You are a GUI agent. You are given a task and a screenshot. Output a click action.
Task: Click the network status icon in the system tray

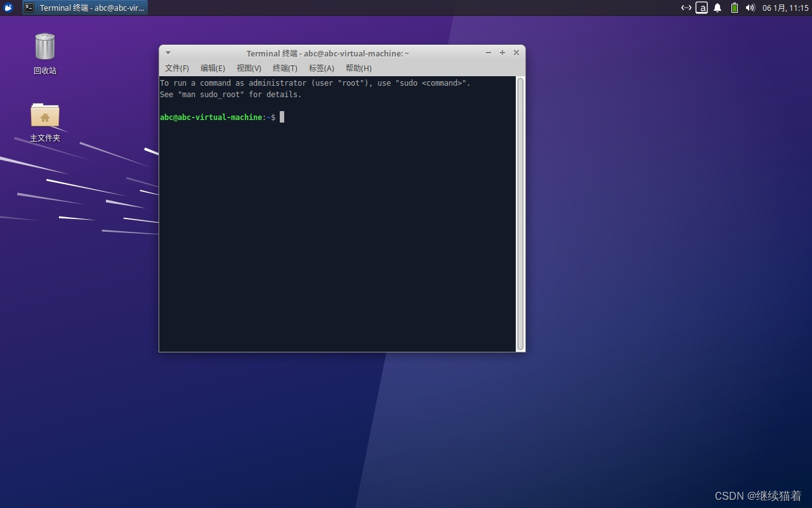pyautogui.click(x=686, y=8)
